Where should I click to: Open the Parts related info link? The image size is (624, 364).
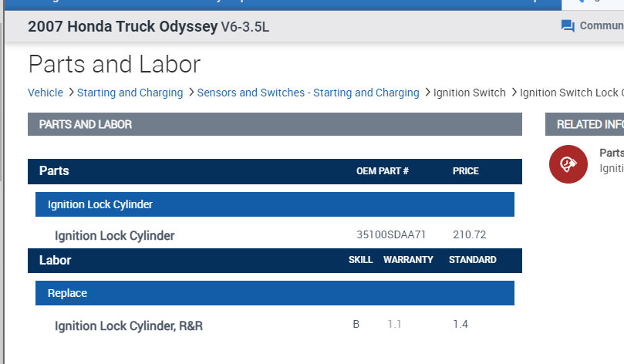pyautogui.click(x=612, y=153)
